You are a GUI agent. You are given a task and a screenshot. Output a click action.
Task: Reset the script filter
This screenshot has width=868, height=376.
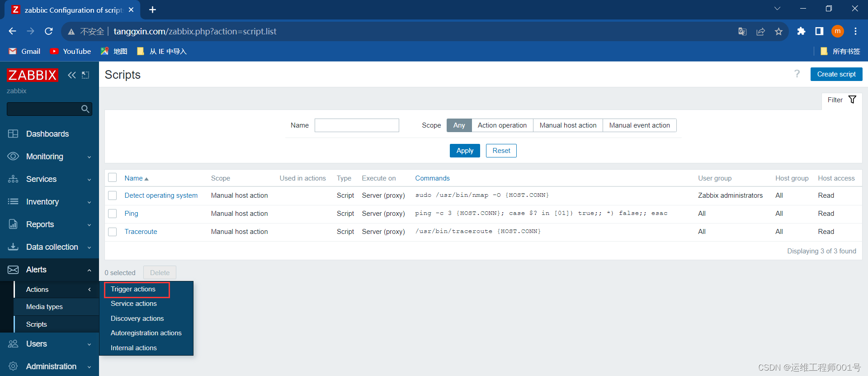click(x=501, y=151)
